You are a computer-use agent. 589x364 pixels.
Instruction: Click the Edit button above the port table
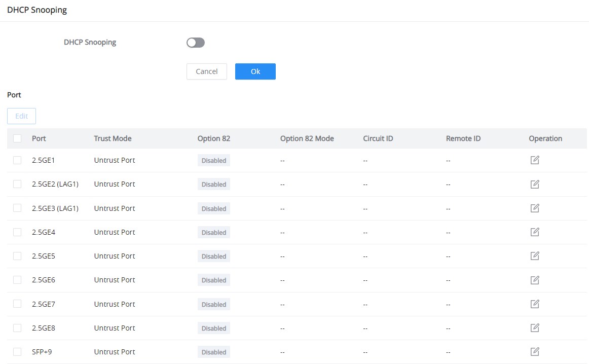(21, 116)
